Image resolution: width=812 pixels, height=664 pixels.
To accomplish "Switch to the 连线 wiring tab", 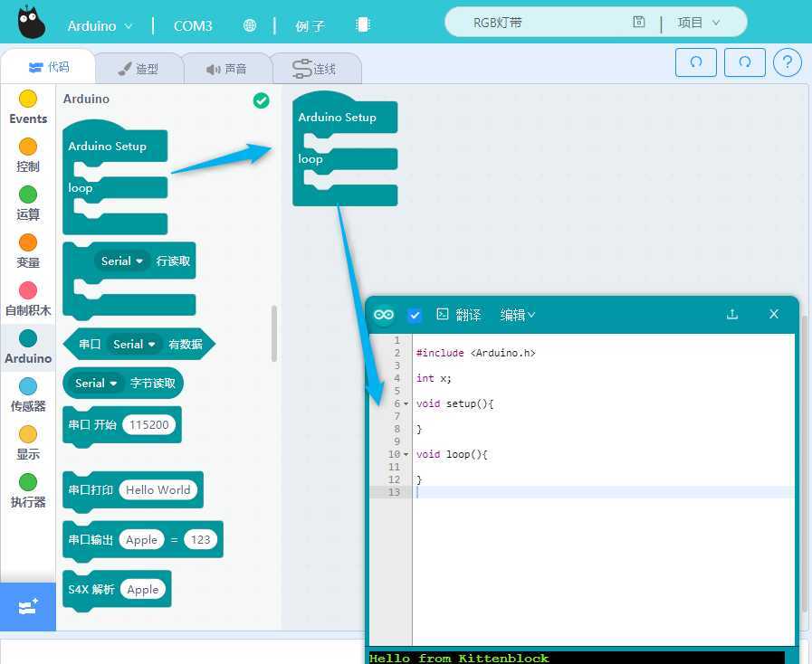I will [315, 69].
